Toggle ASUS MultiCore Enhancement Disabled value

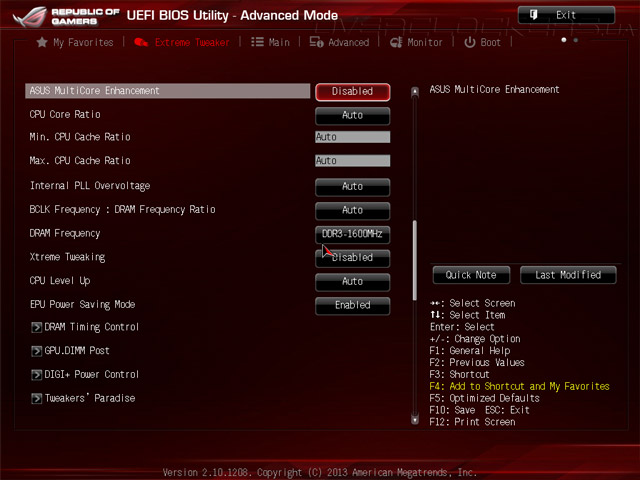tap(353, 92)
